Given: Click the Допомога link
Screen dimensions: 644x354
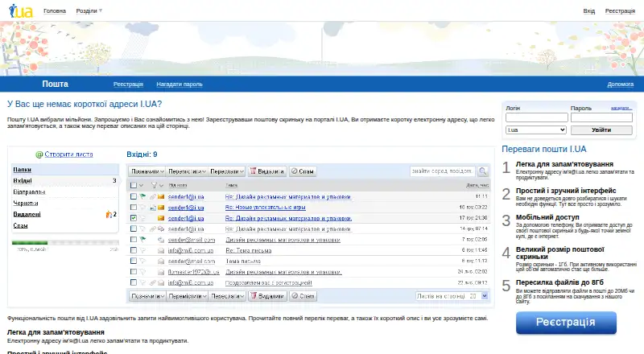Looking at the screenshot, I should click(620, 84).
